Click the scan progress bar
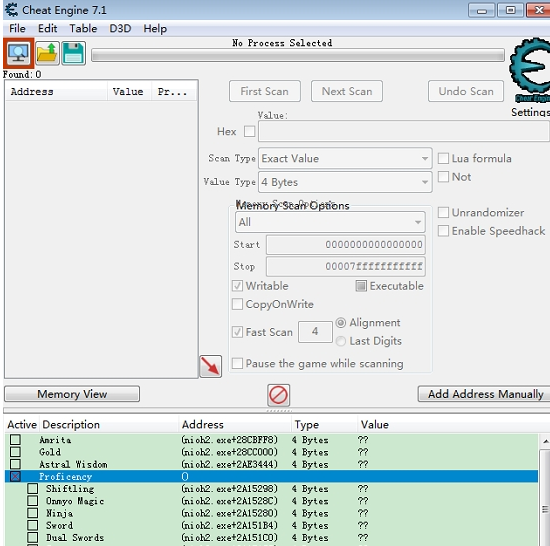This screenshot has width=550, height=546. pyautogui.click(x=298, y=55)
